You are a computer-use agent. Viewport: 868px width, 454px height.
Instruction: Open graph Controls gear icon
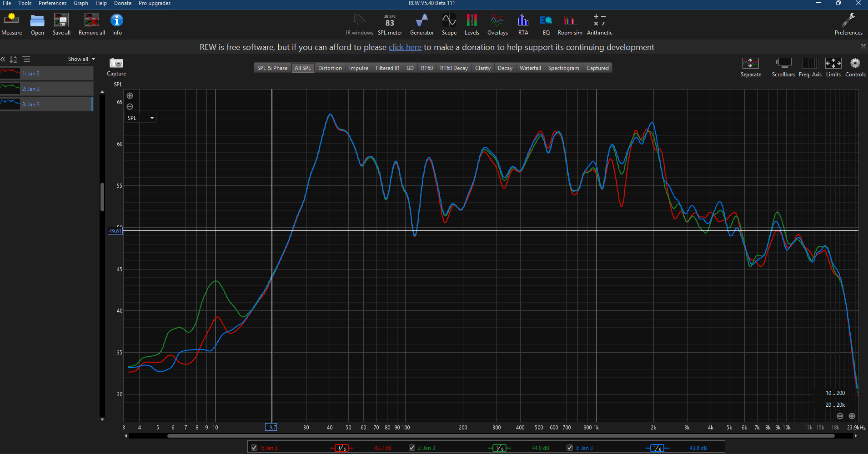click(x=855, y=64)
